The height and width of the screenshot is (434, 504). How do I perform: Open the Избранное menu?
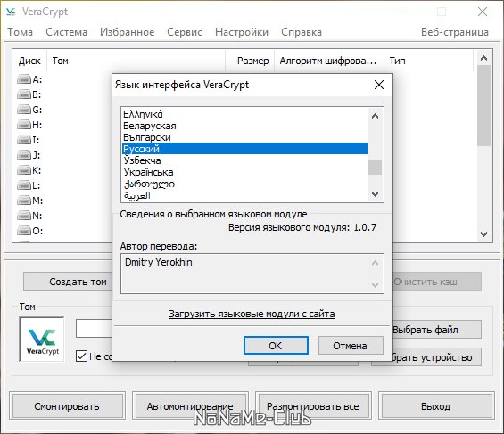[128, 32]
